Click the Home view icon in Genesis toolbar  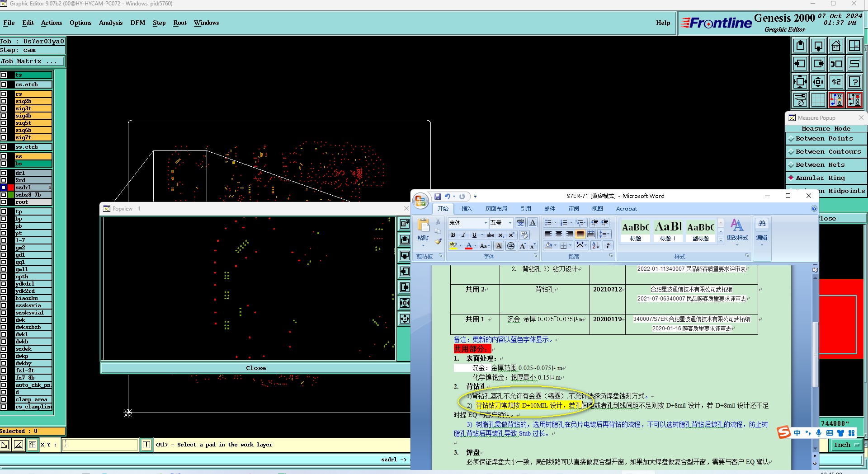(836, 46)
